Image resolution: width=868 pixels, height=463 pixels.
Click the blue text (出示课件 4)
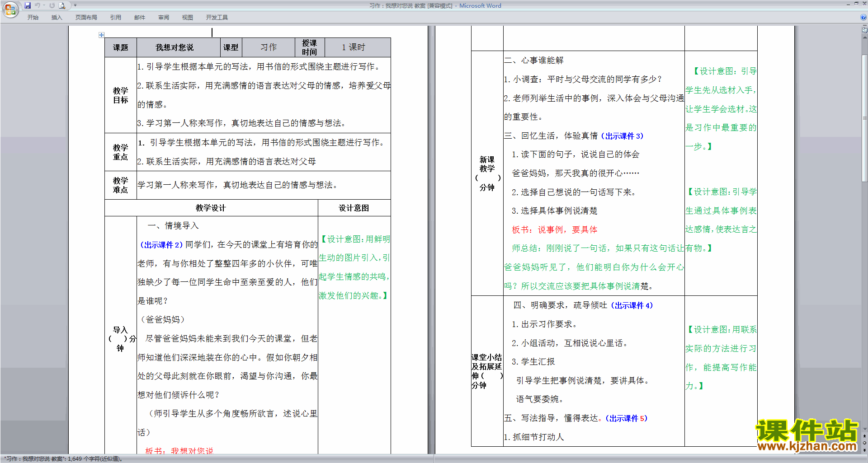632,305
